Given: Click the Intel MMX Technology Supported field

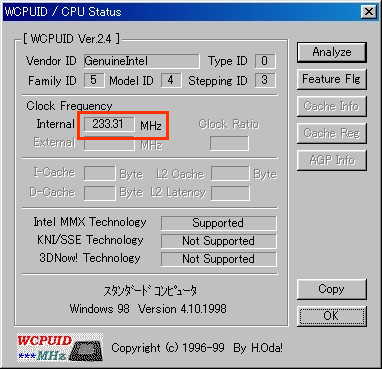Looking at the screenshot, I should [218, 223].
